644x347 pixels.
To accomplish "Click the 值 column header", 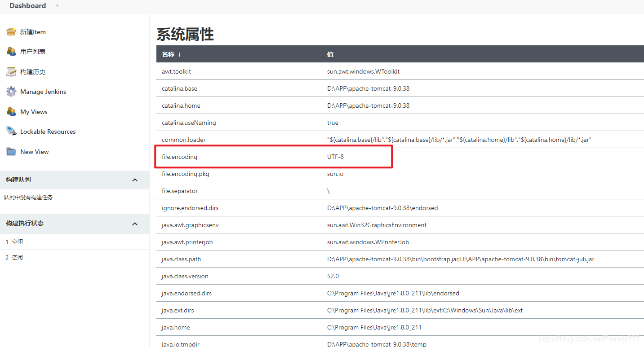I will 330,54.
